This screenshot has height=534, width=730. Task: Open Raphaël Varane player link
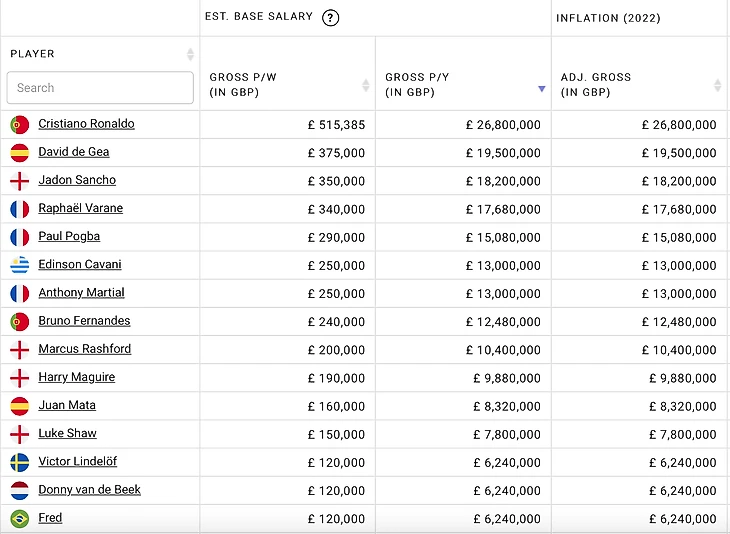(x=80, y=208)
